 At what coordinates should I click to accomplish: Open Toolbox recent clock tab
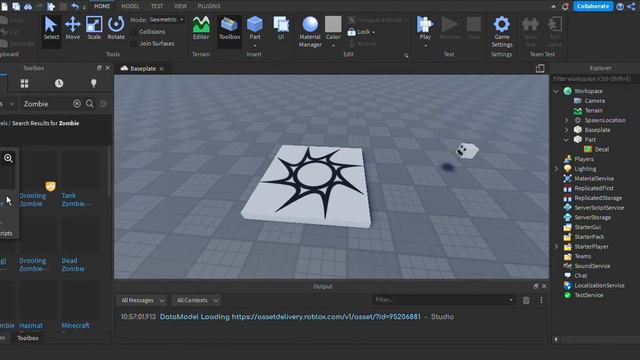(x=59, y=84)
